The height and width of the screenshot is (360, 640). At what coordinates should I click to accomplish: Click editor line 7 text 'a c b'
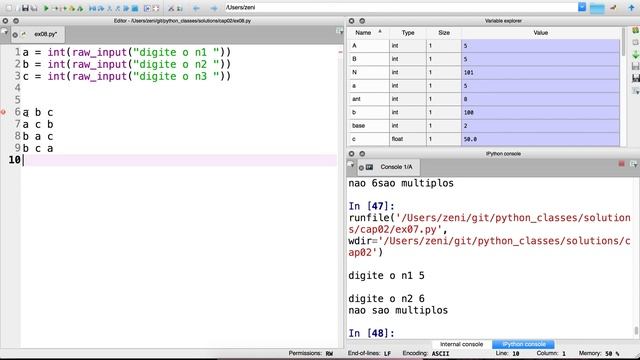(38, 124)
